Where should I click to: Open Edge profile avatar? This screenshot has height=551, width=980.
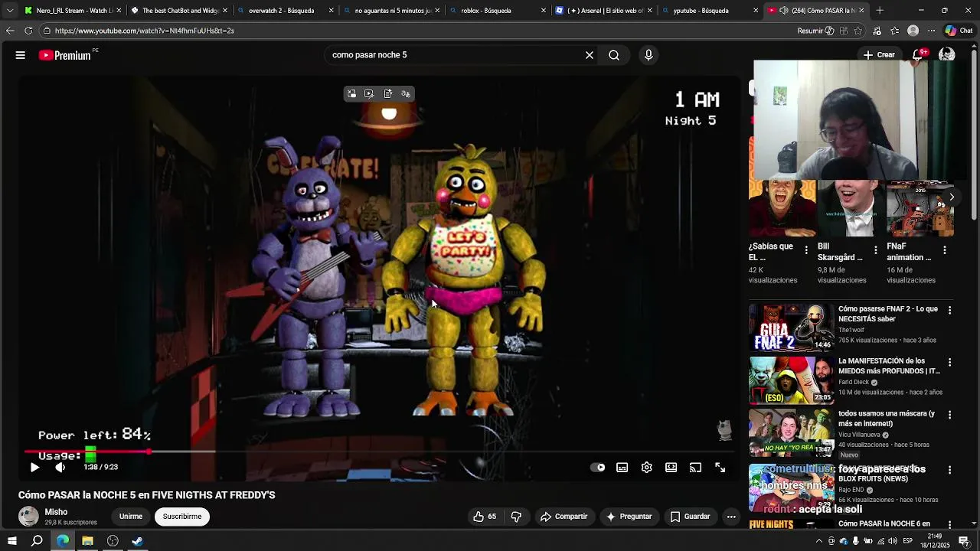[x=913, y=31]
